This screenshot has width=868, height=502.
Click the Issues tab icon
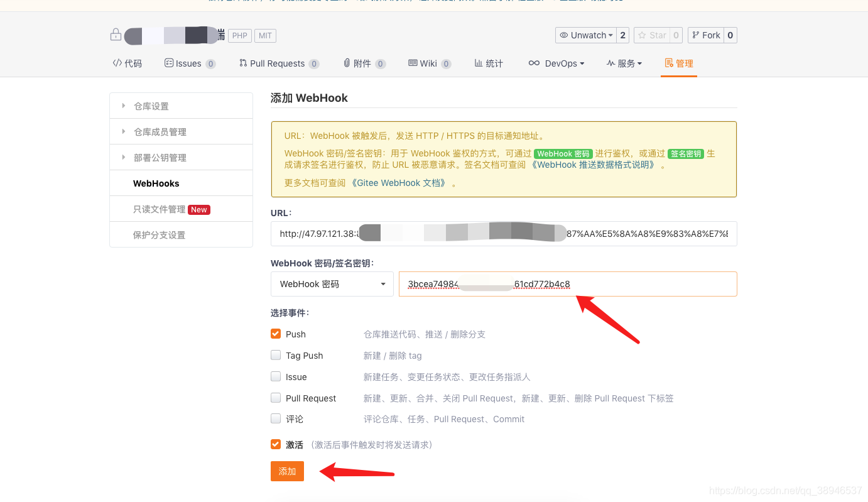[x=169, y=63]
